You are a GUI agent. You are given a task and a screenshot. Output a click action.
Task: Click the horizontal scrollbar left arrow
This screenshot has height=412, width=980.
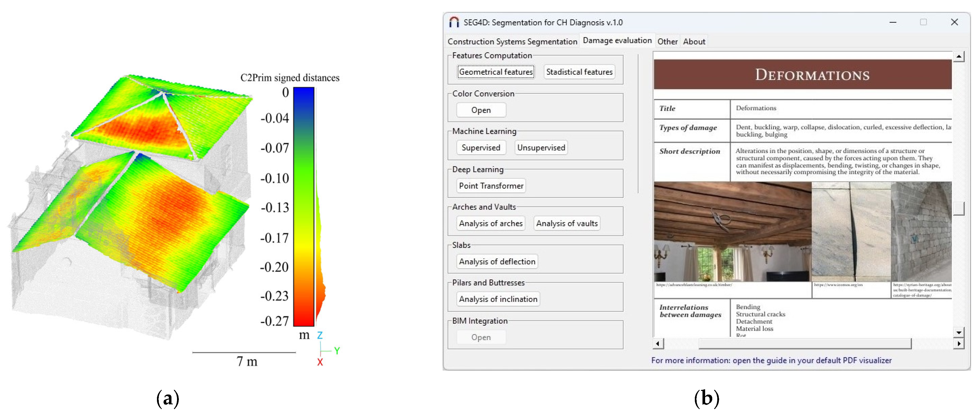point(658,343)
